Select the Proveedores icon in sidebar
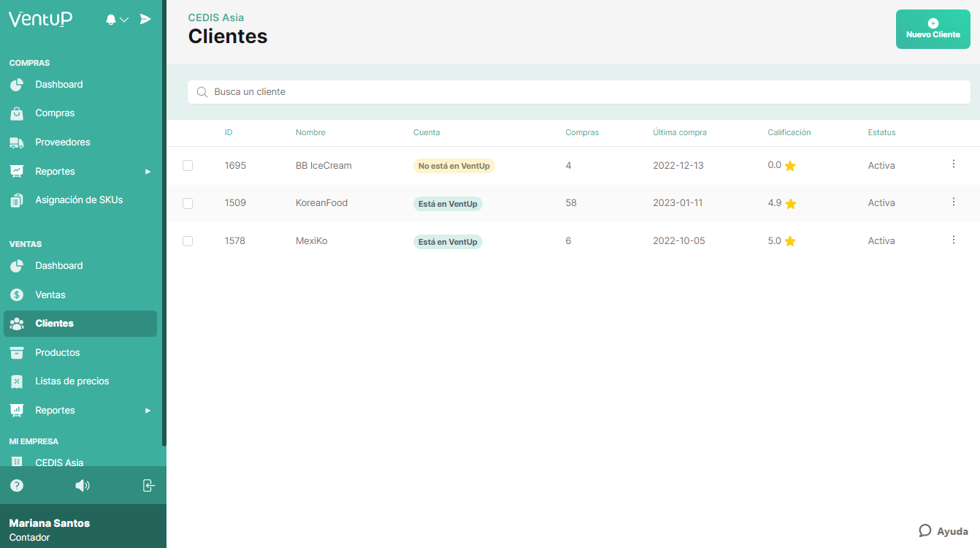980x548 pixels. [x=18, y=141]
